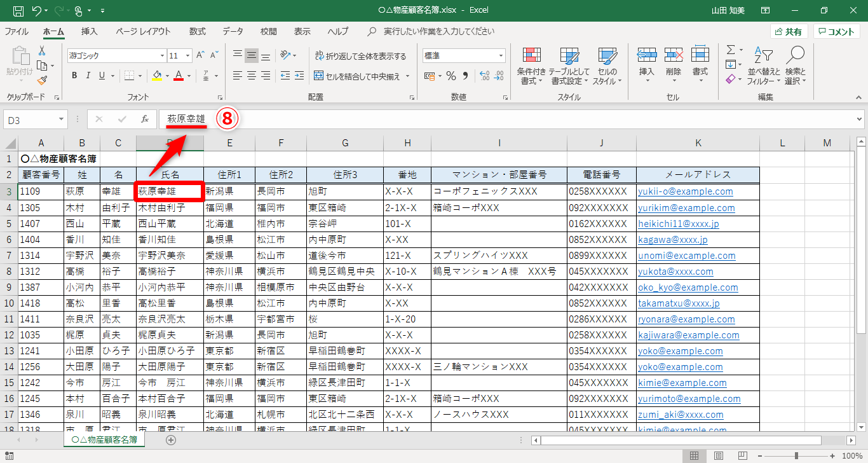Switch to View tab
Screen dimensions: 868x463
pyautogui.click(x=302, y=31)
